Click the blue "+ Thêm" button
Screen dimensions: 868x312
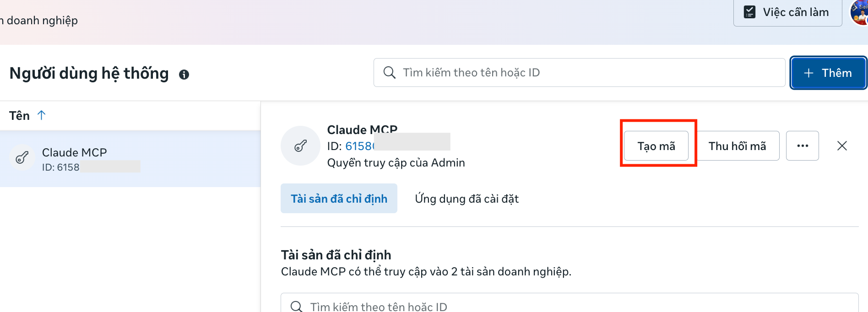click(x=828, y=72)
